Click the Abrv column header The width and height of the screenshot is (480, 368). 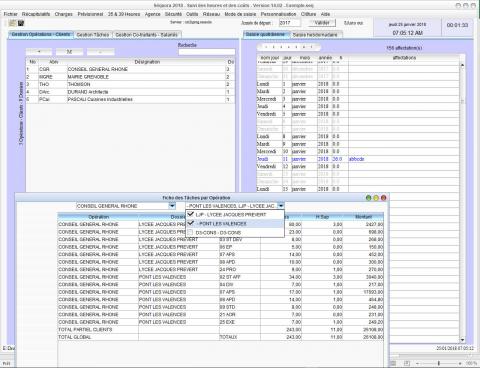[53, 62]
